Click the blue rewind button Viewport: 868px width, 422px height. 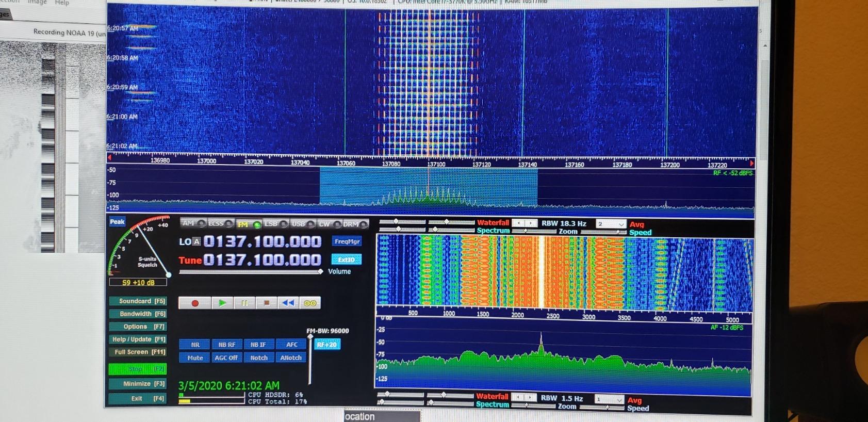point(288,303)
